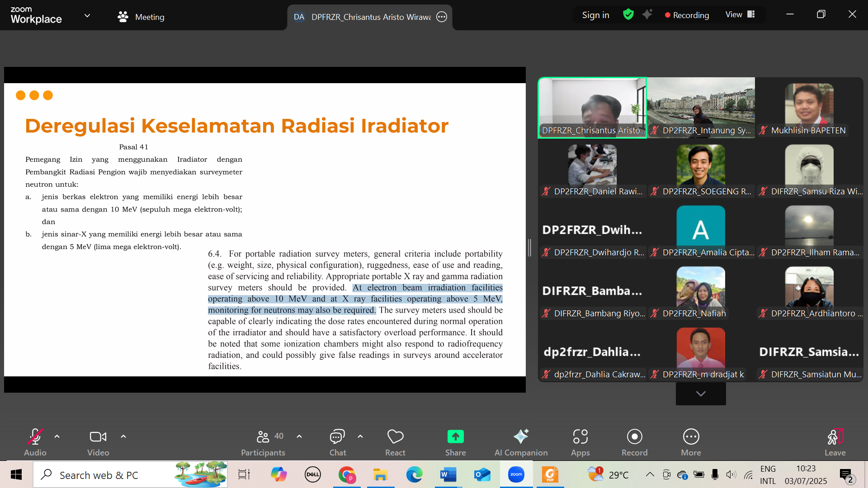Image resolution: width=868 pixels, height=488 pixels.
Task: Unmute microphone with the Audio button
Action: [35, 442]
